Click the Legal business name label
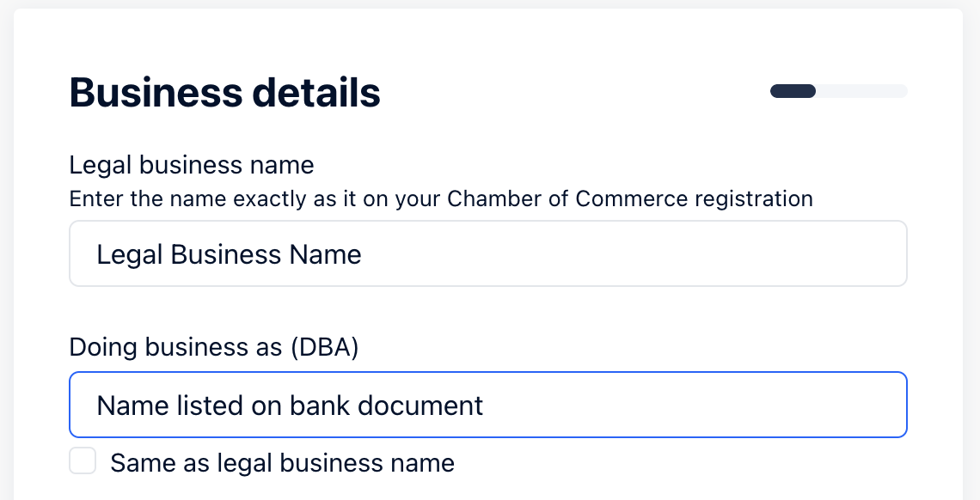 tap(191, 164)
